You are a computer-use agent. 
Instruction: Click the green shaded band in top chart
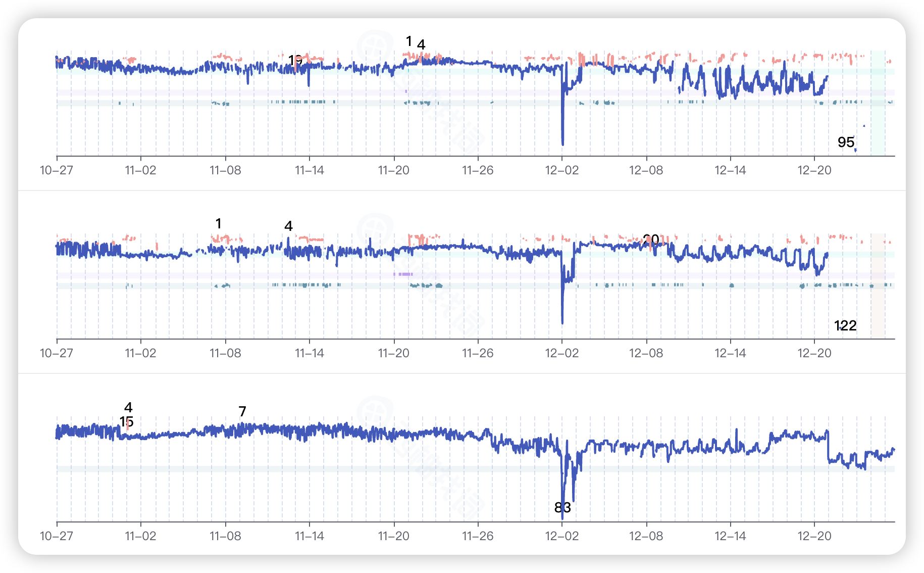878,103
